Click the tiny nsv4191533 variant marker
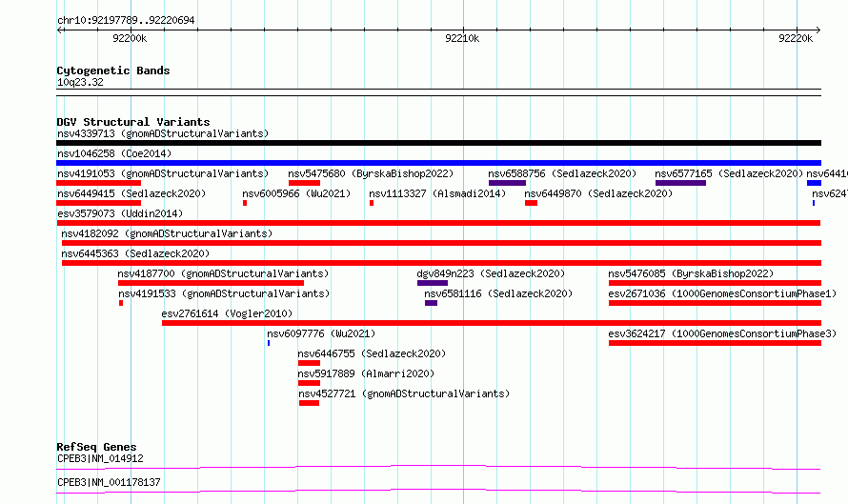The height and width of the screenshot is (504, 848). click(x=121, y=303)
